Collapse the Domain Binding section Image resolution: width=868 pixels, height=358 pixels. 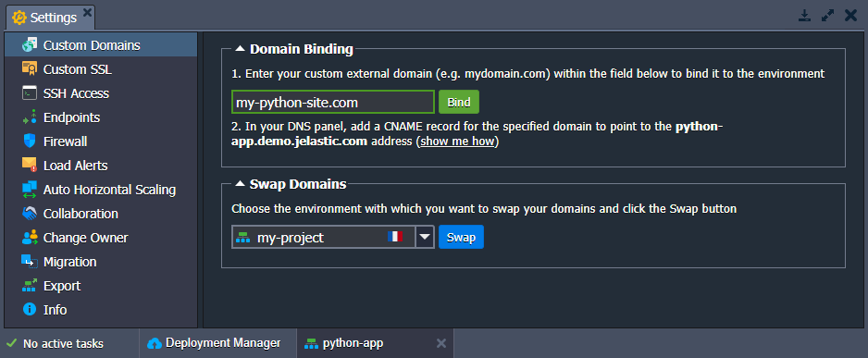click(x=240, y=49)
